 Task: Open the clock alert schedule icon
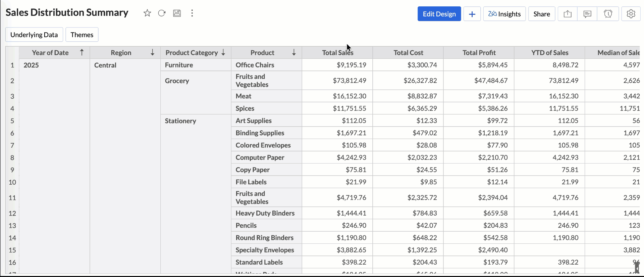[x=608, y=14]
